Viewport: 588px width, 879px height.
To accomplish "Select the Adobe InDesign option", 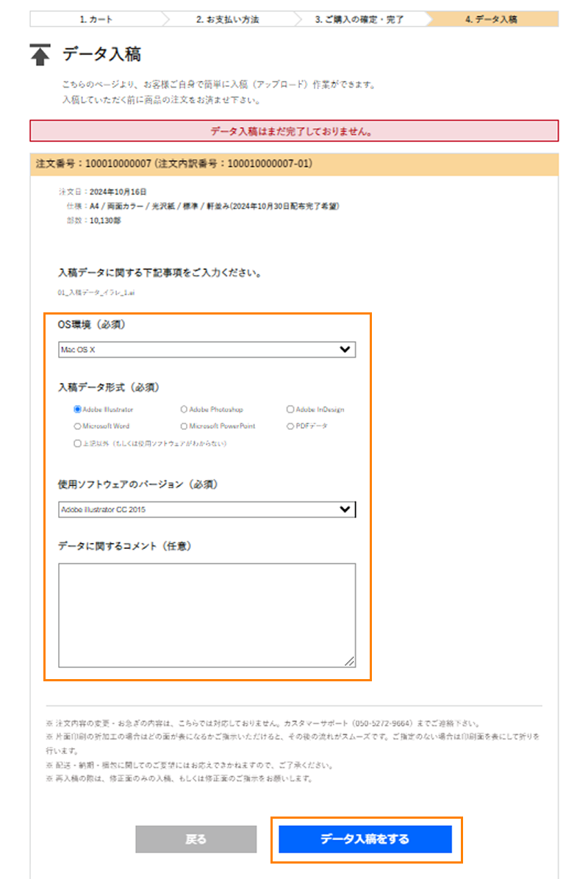I will (x=290, y=409).
